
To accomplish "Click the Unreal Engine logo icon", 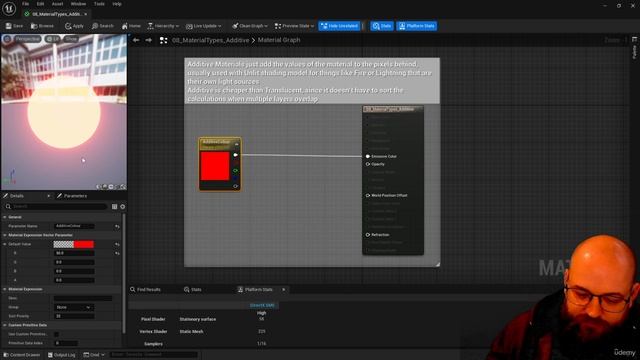I will coord(9,8).
